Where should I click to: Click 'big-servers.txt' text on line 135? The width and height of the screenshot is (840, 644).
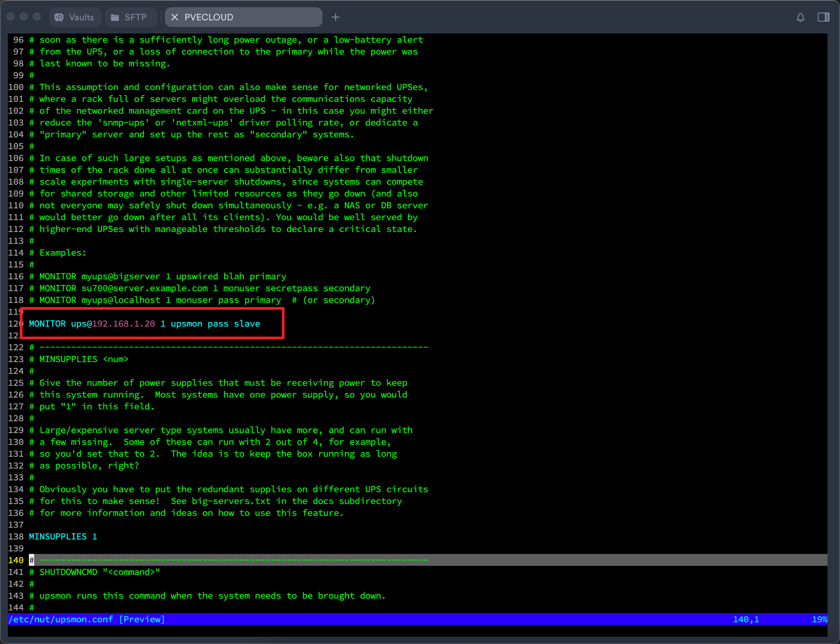tap(232, 501)
